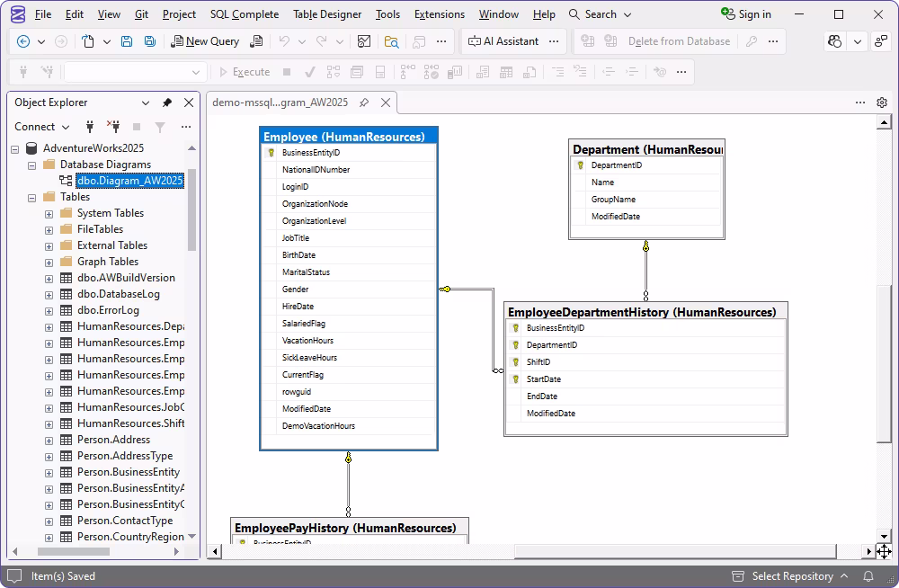Viewport: 899px width, 588px height.
Task: Close the diagram document tab
Action: 386,102
